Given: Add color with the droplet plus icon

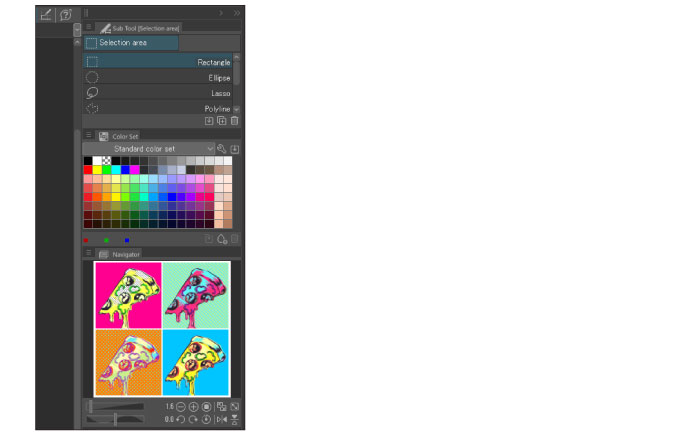Looking at the screenshot, I should coord(222,239).
